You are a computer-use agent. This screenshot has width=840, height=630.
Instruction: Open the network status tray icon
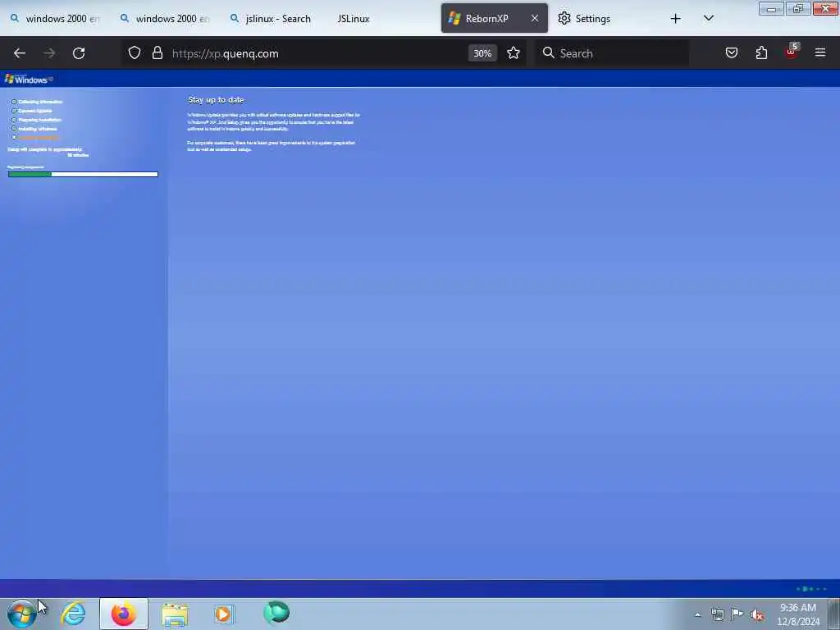tap(717, 615)
